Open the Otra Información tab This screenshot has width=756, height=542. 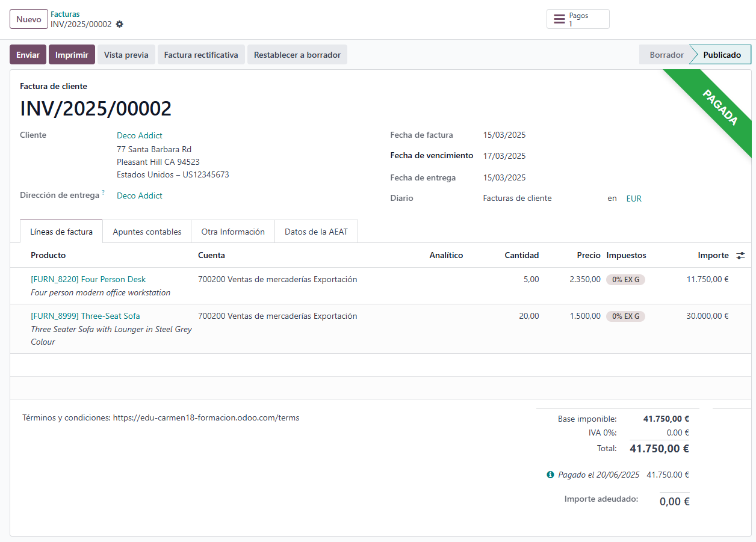click(x=233, y=232)
